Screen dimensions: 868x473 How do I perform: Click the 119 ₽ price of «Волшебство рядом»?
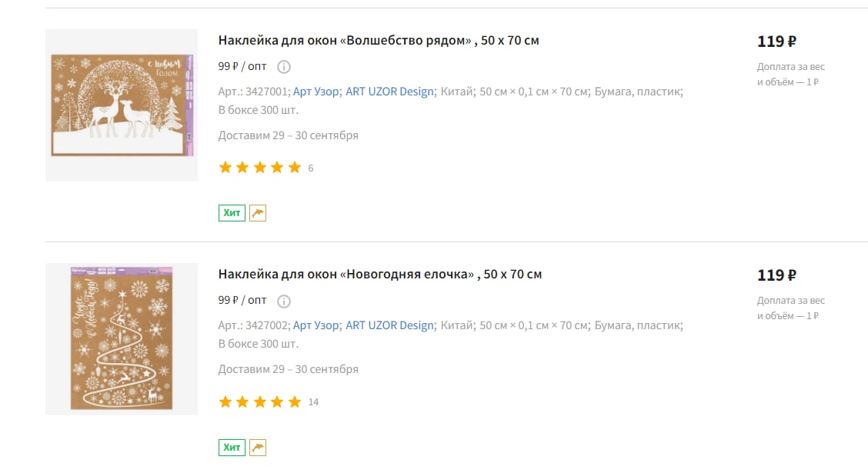[x=776, y=42]
